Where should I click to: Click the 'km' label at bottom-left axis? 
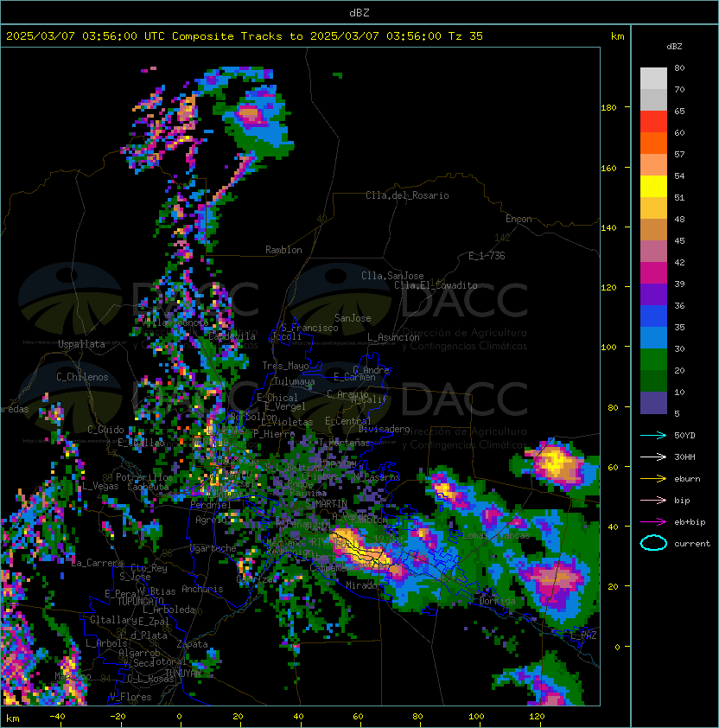[x=13, y=718]
